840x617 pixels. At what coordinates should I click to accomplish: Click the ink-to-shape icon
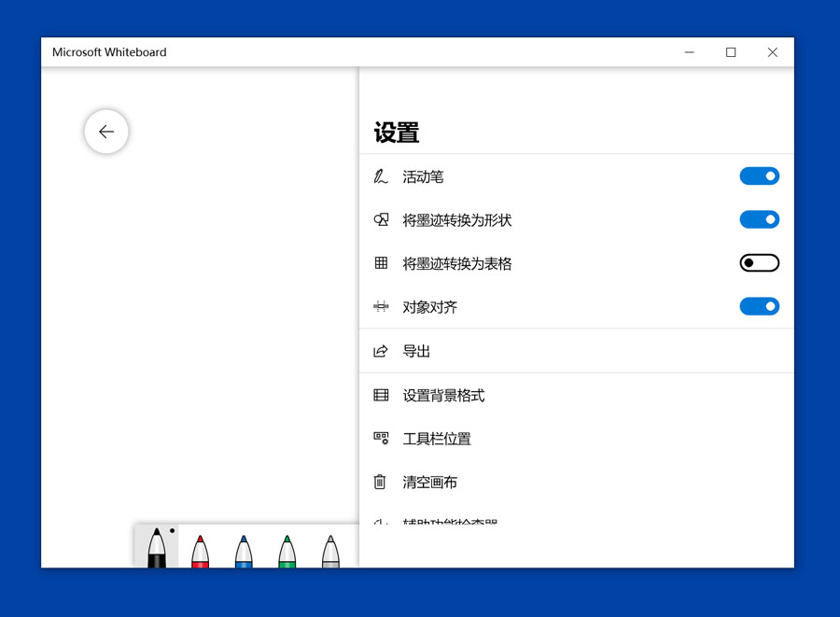381,219
